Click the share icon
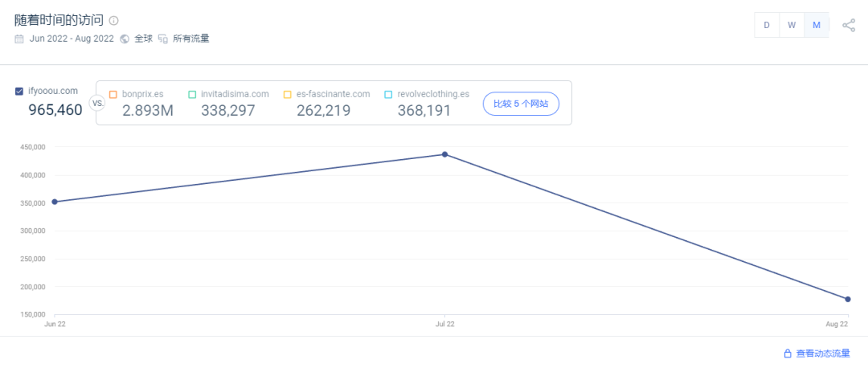 849,25
